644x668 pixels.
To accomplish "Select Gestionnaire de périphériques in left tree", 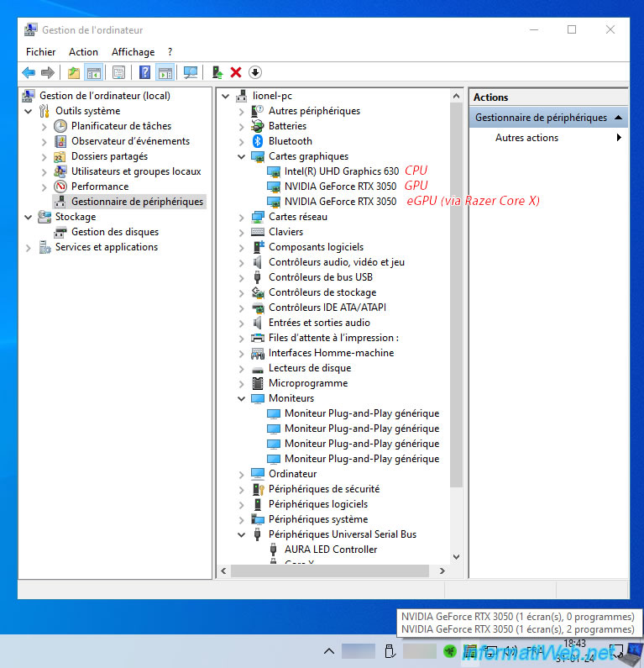I will [x=137, y=202].
